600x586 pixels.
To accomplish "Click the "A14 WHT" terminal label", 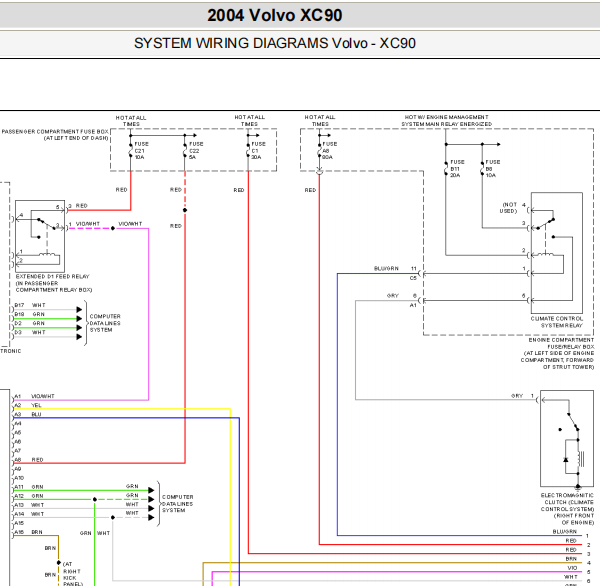I will (x=29, y=514).
